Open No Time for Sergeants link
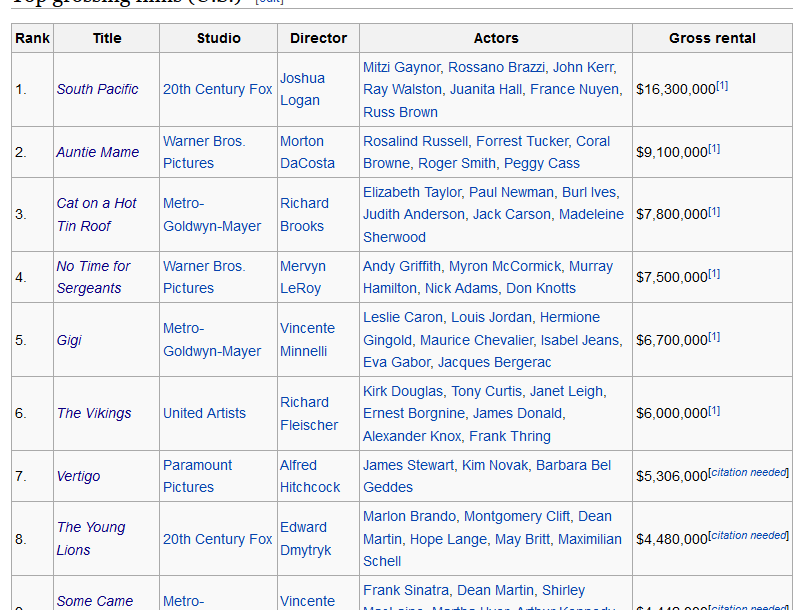Viewport: 801px width, 610px height. click(x=93, y=277)
